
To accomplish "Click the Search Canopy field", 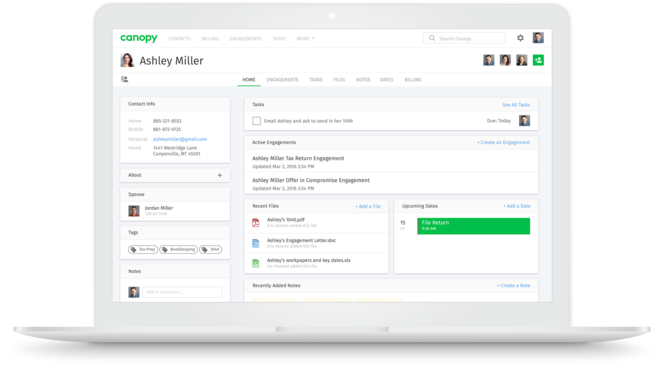I will 464,38.
